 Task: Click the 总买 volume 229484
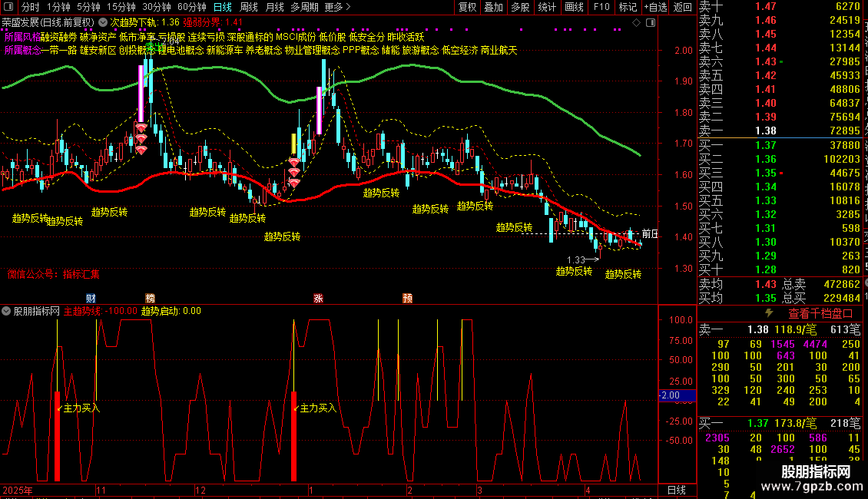coord(842,298)
